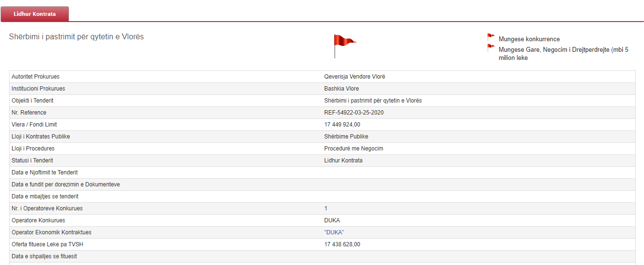The height and width of the screenshot is (265, 644).
Task: Click the Operator Ekonomik Kontraktues label
Action: tap(51, 232)
